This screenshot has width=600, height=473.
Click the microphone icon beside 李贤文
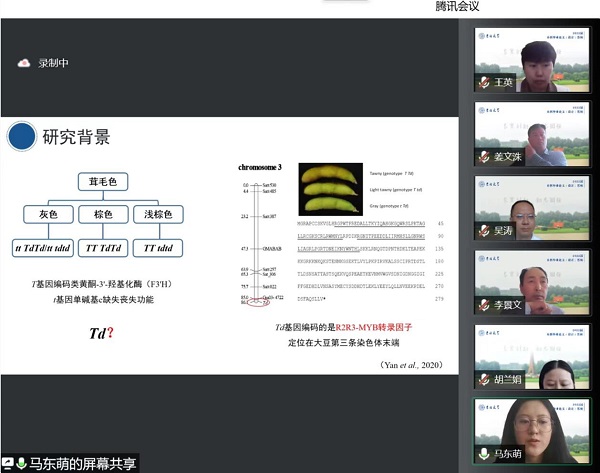coord(483,304)
